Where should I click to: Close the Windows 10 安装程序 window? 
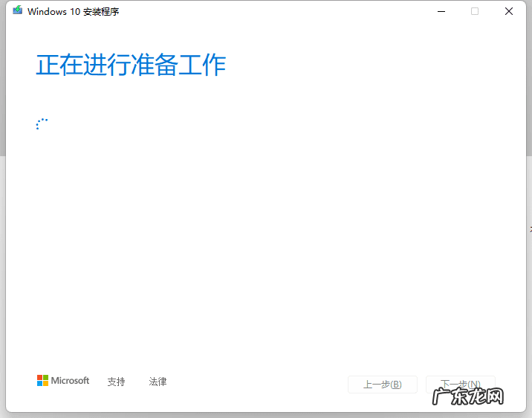pos(508,12)
